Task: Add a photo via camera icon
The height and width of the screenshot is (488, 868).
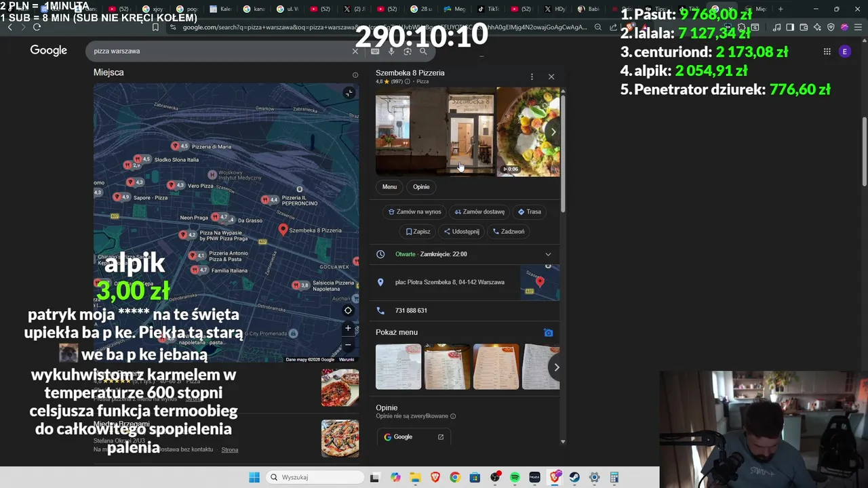Action: 548,333
